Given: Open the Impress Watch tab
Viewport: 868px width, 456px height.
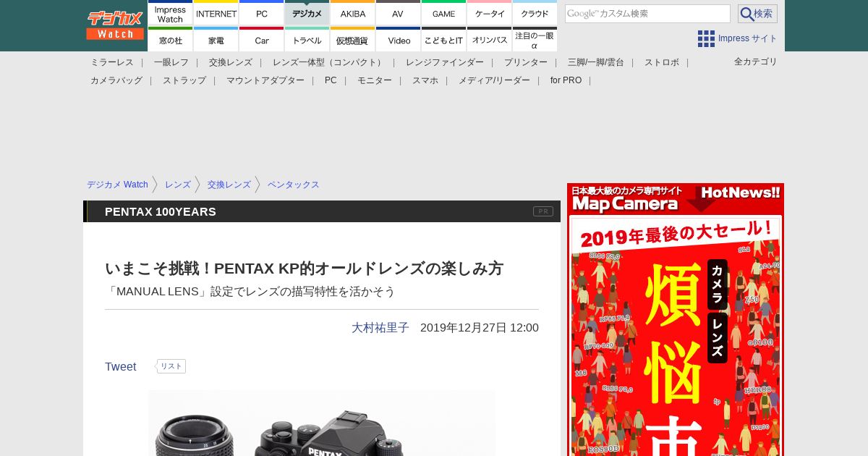Looking at the screenshot, I should tap(170, 13).
